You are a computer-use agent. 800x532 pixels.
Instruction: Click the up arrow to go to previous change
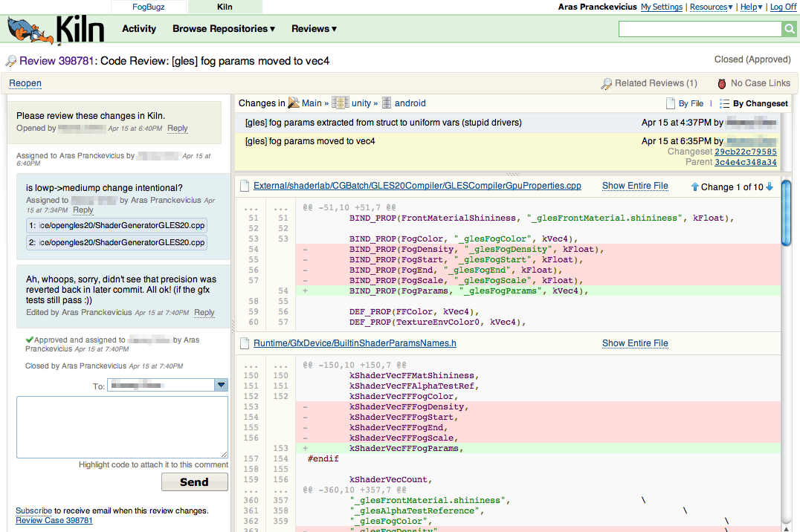coord(696,187)
